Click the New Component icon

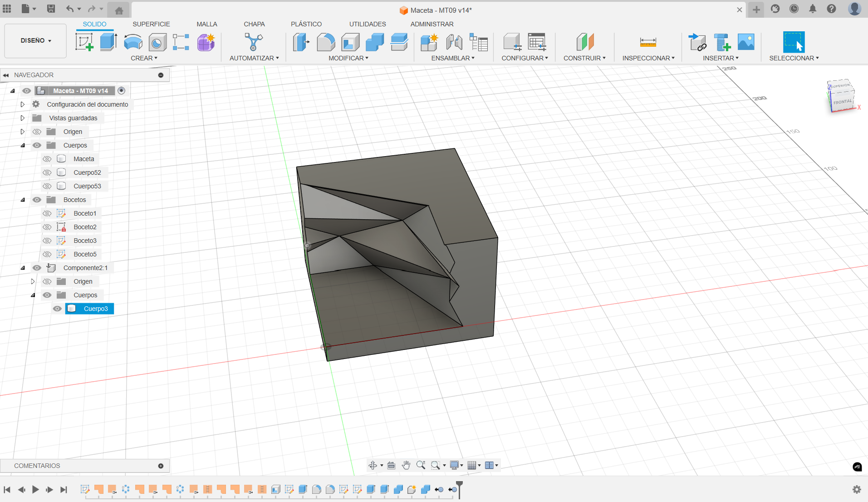pos(429,42)
